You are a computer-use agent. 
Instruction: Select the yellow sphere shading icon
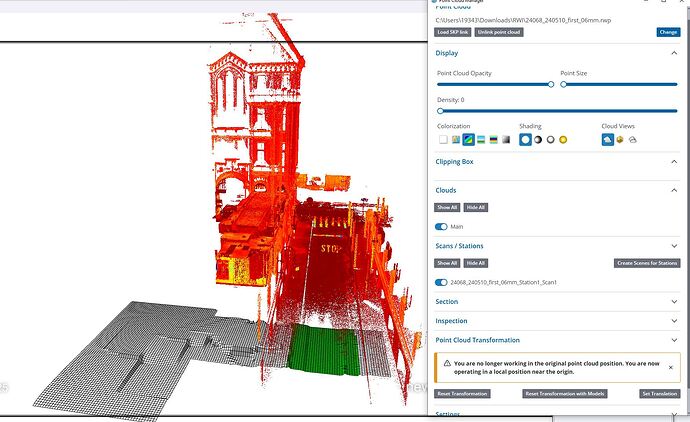pyautogui.click(x=563, y=139)
